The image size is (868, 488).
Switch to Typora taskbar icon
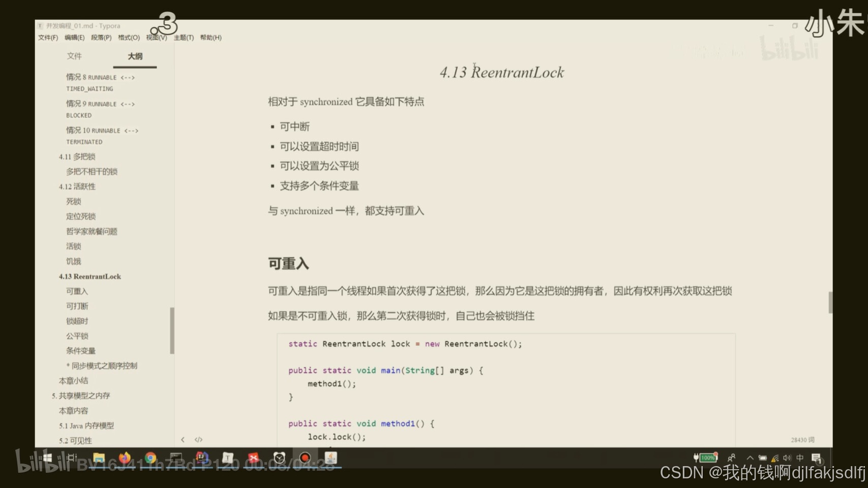[228, 458]
